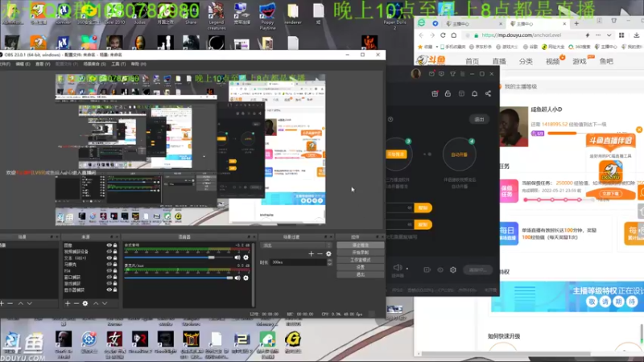Open the 淡出 scene transition dropdown
Image resolution: width=644 pixels, height=362 pixels.
coord(296,245)
